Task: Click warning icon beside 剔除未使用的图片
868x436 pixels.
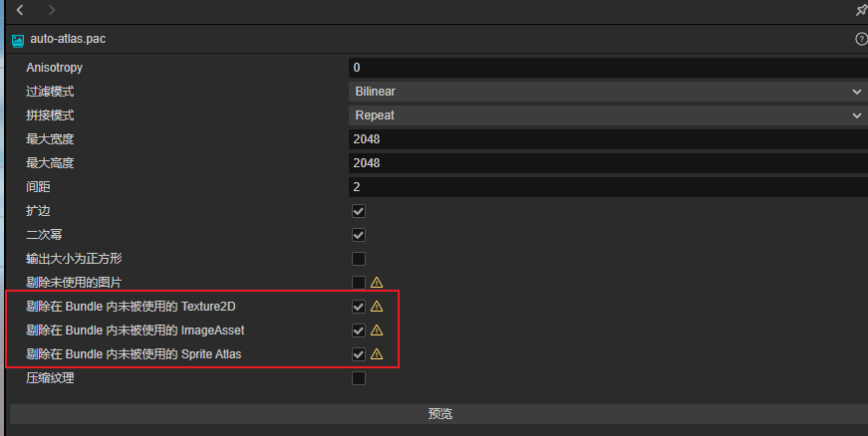Action: coord(377,283)
